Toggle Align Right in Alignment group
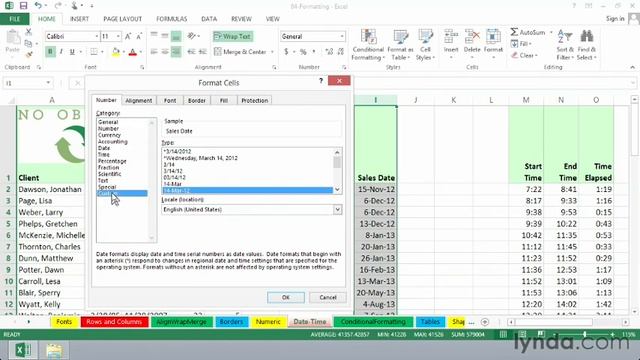 (176, 52)
